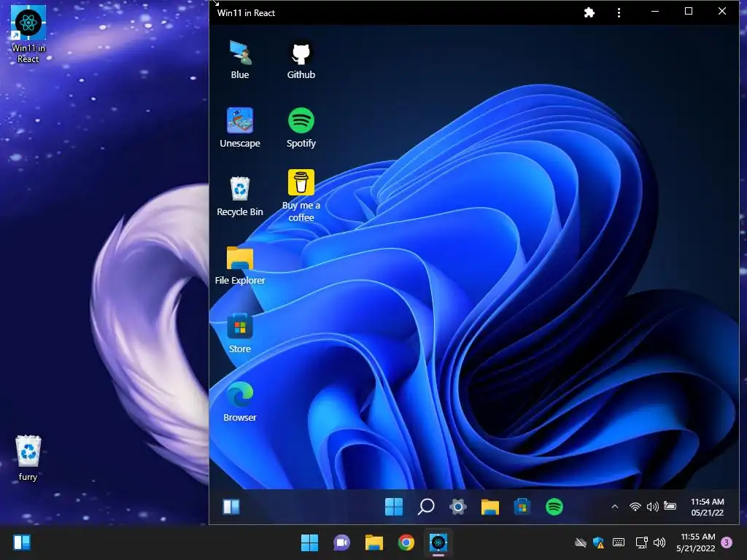Open host Windows Start button
Viewport: 747px width, 560px height.
coord(309,542)
